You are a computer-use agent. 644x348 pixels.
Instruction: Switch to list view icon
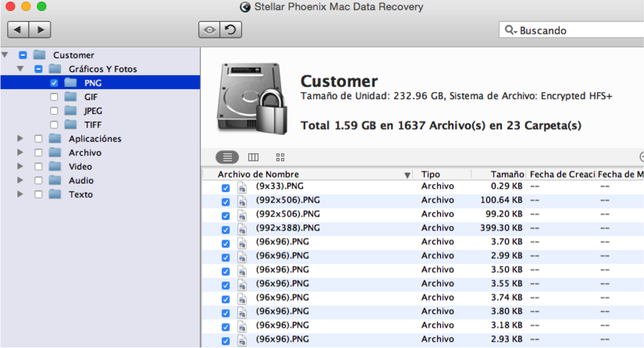pyautogui.click(x=227, y=157)
